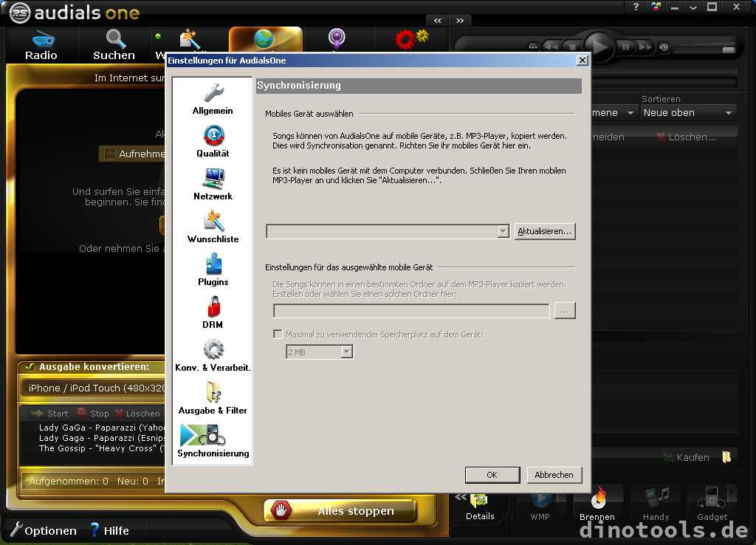Open the Handy export icon
Viewport: 756px width, 545px height.
coord(656,505)
